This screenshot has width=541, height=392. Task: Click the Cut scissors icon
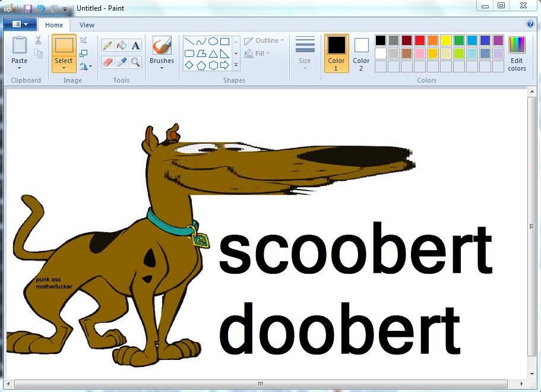click(38, 40)
